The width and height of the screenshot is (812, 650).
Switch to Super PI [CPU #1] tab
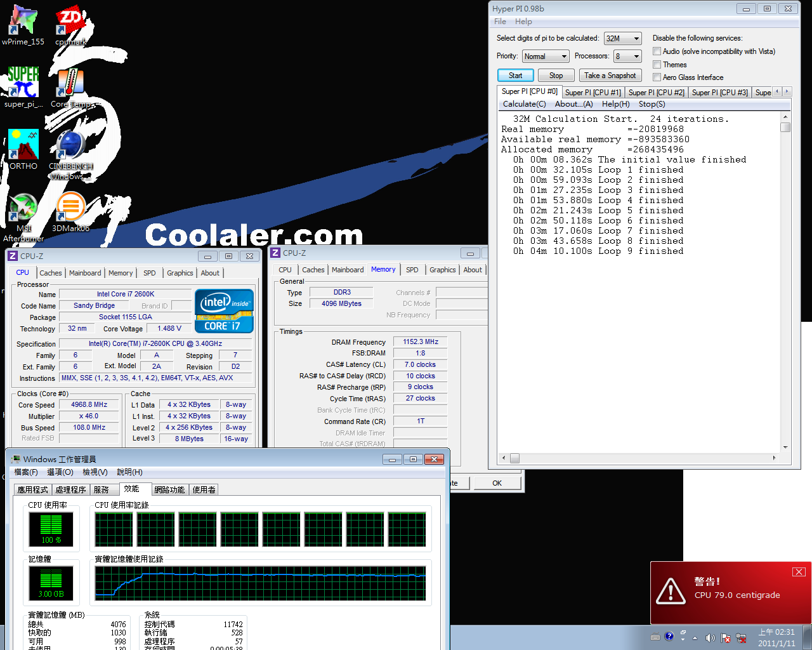593,93
